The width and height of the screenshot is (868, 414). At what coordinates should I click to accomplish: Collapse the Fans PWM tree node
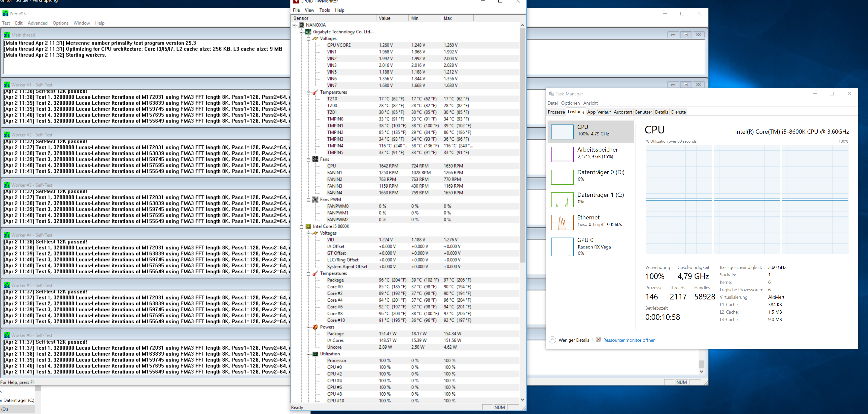coord(308,200)
